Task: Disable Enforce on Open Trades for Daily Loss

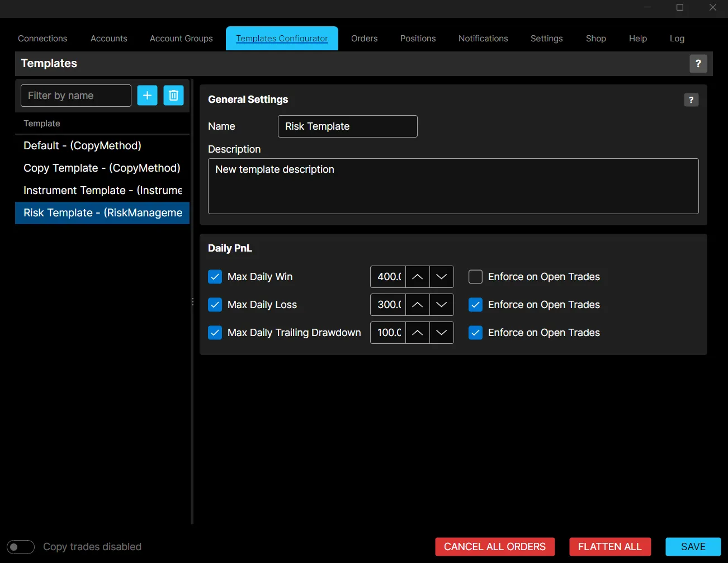Action: (x=475, y=305)
